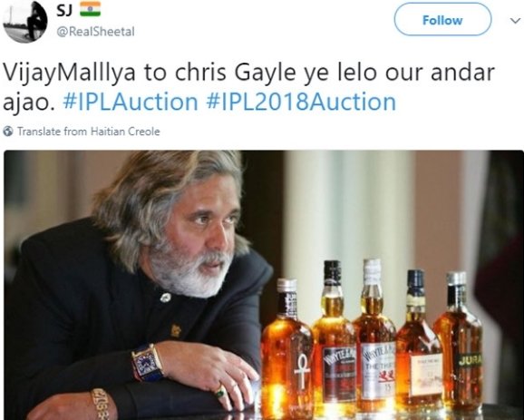Open the #IPL2018Auction hashtag
Screen dimensions: 524x420
(x=301, y=102)
